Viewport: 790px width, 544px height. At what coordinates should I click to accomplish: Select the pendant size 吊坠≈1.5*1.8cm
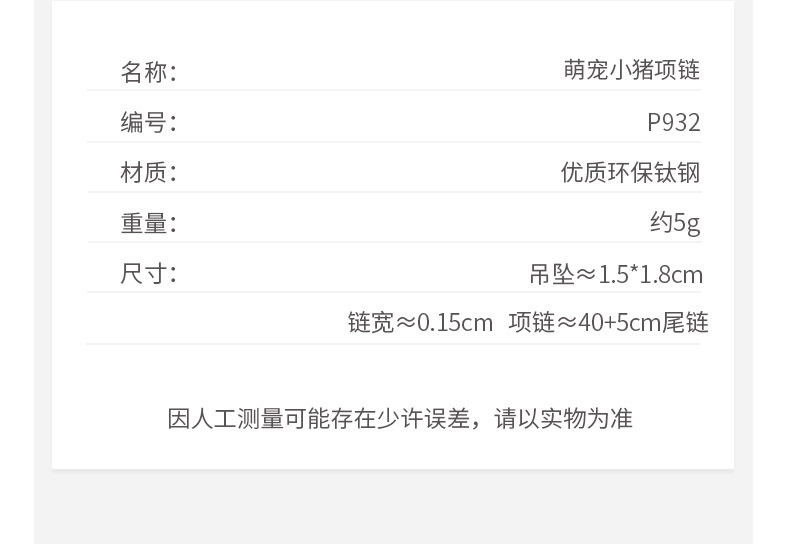coord(615,274)
